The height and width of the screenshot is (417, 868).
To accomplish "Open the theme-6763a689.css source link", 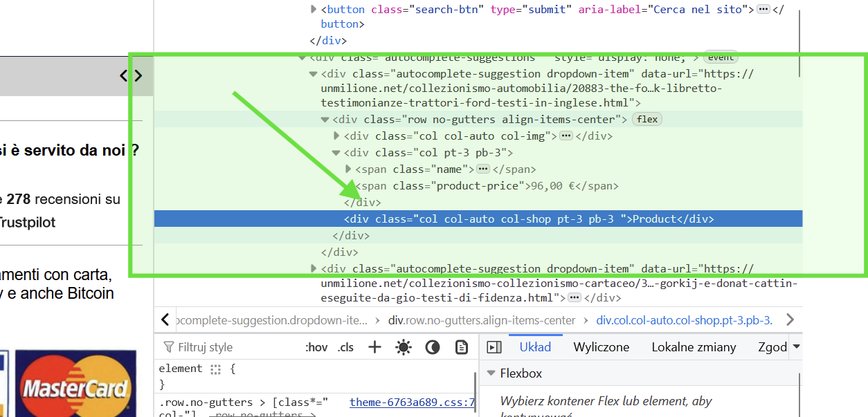I will 413,402.
